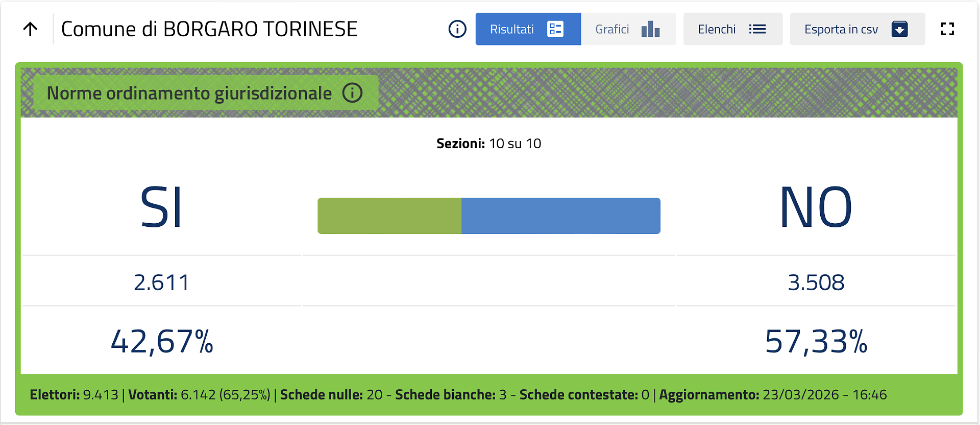The image size is (980, 425).
Task: Click the Norme ordinamento giurisdizionale heading
Action: pos(189,93)
